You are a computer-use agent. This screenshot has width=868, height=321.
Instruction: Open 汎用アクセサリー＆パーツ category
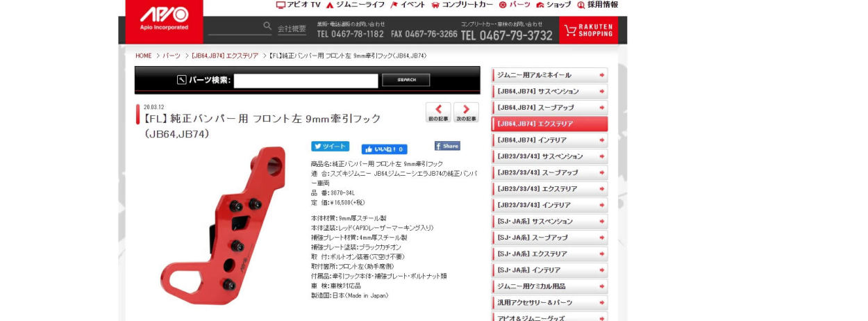(549, 303)
